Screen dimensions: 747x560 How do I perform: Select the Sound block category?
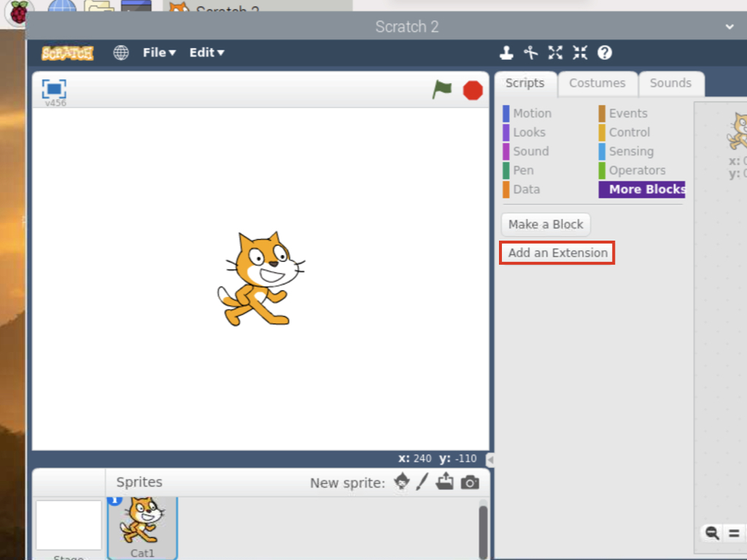[526, 152]
